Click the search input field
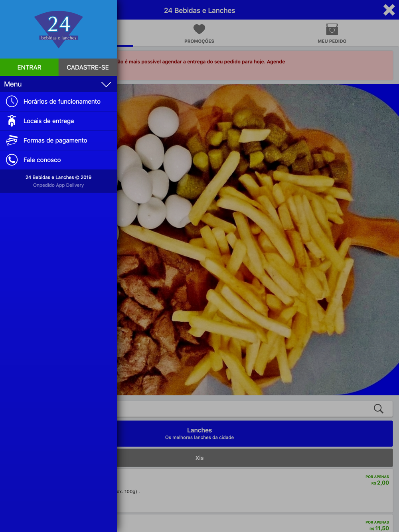 [x=255, y=408]
